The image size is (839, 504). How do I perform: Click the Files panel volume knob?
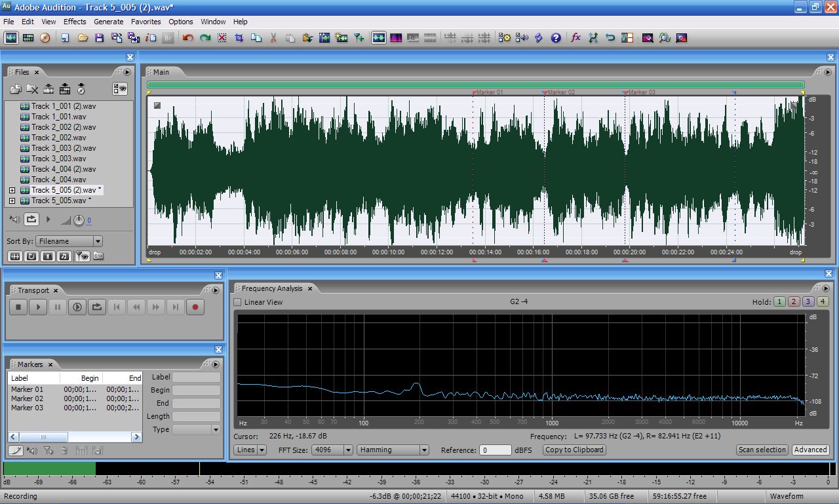(79, 221)
